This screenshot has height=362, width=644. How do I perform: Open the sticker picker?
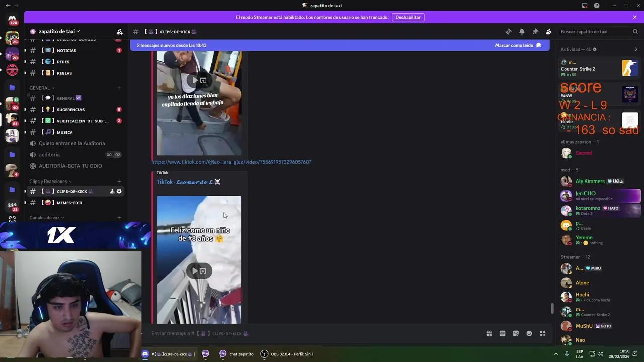(x=516, y=333)
